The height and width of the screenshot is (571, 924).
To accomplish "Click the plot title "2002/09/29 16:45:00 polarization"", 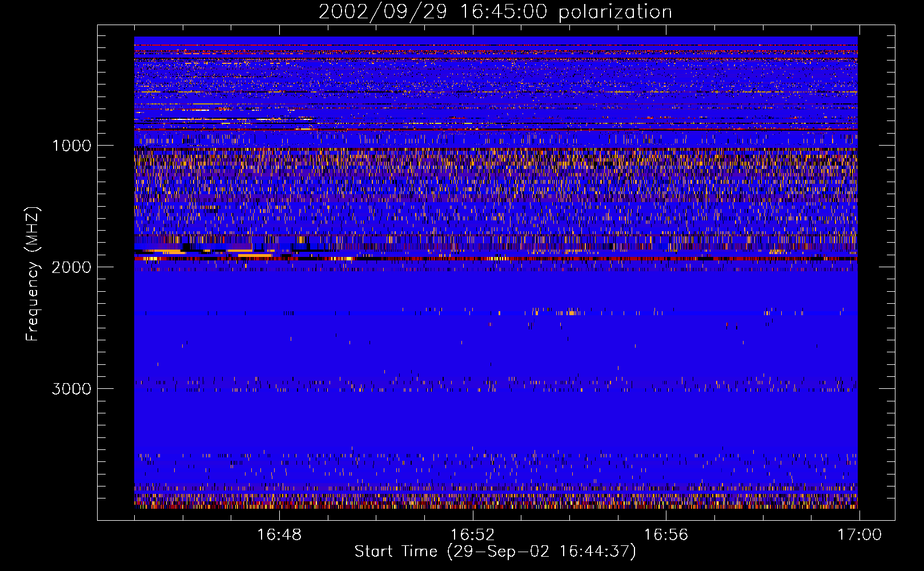I will point(495,12).
